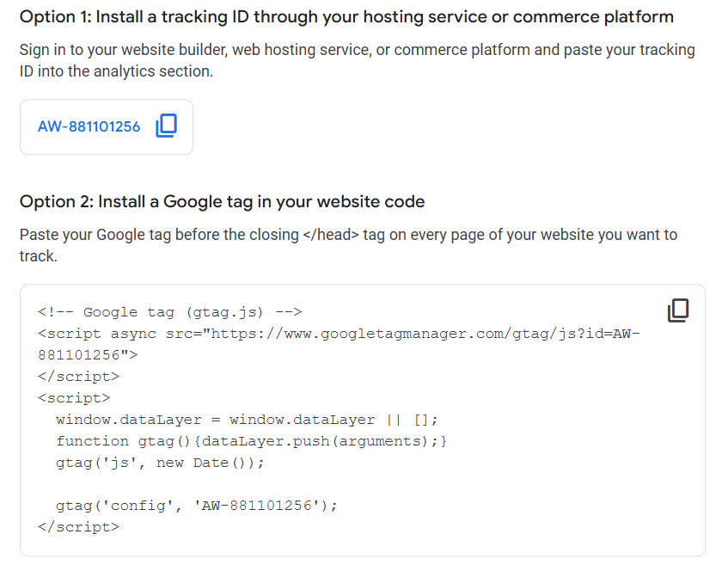The height and width of the screenshot is (571, 728).
Task: Click the 'Paste your Google tag' instruction paragraph
Action: coord(348,245)
